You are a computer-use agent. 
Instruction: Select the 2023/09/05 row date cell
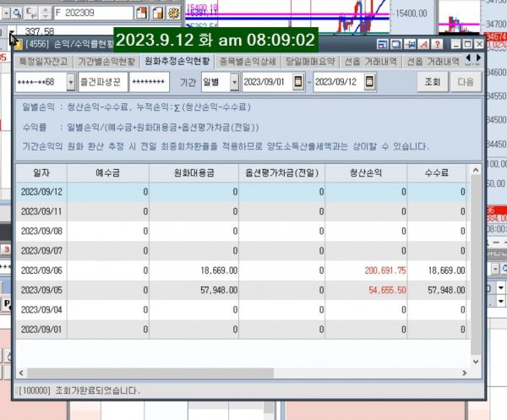(x=41, y=291)
